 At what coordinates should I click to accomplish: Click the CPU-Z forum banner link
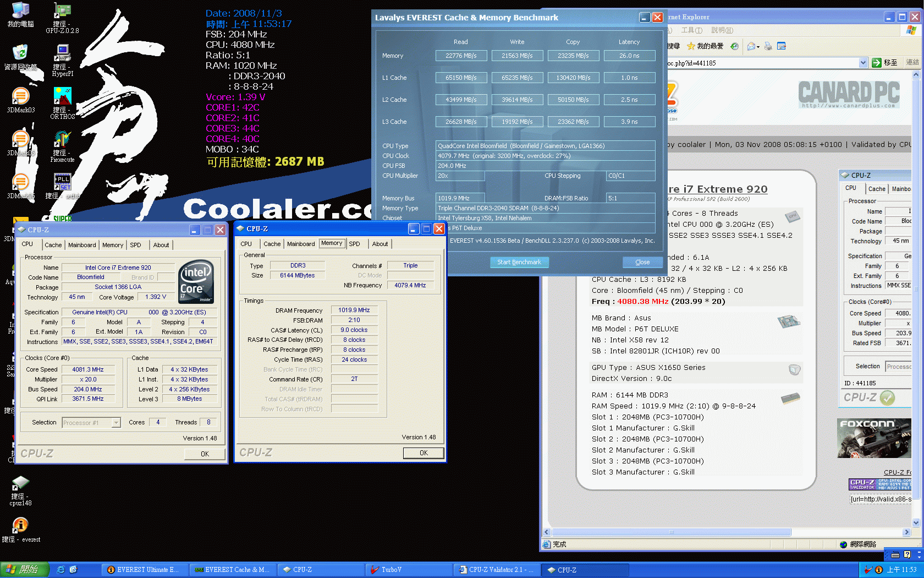pyautogui.click(x=898, y=472)
